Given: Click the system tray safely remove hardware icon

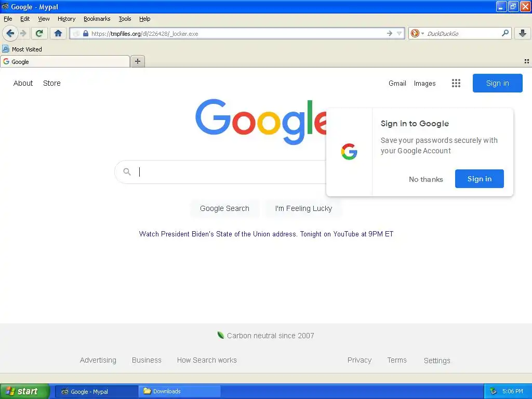Looking at the screenshot, I should tap(493, 391).
